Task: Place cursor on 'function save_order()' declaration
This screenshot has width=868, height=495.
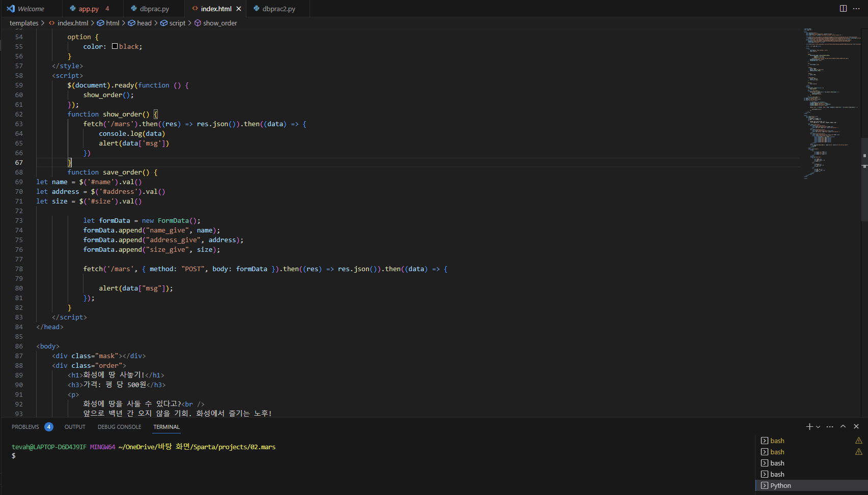Action: click(x=113, y=172)
